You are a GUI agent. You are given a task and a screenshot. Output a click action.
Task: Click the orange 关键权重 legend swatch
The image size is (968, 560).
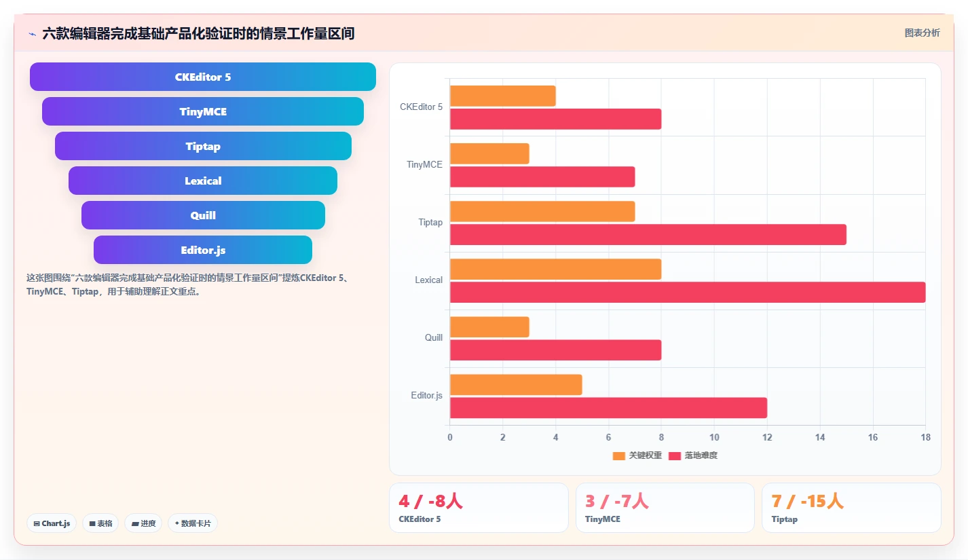point(619,455)
